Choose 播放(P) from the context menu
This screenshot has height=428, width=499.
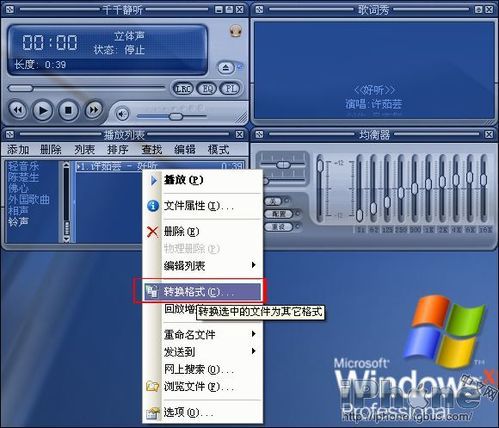click(x=202, y=180)
